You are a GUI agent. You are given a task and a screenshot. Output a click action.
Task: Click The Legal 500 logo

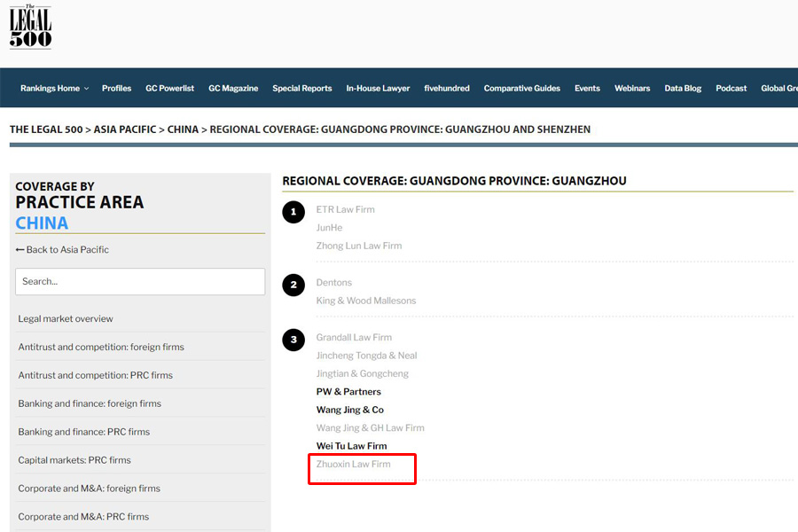coord(30,27)
